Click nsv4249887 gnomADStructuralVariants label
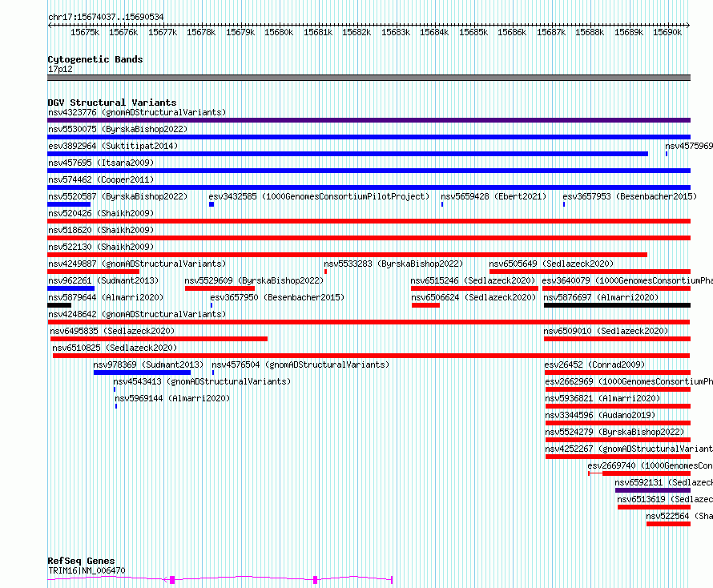 tap(137, 264)
